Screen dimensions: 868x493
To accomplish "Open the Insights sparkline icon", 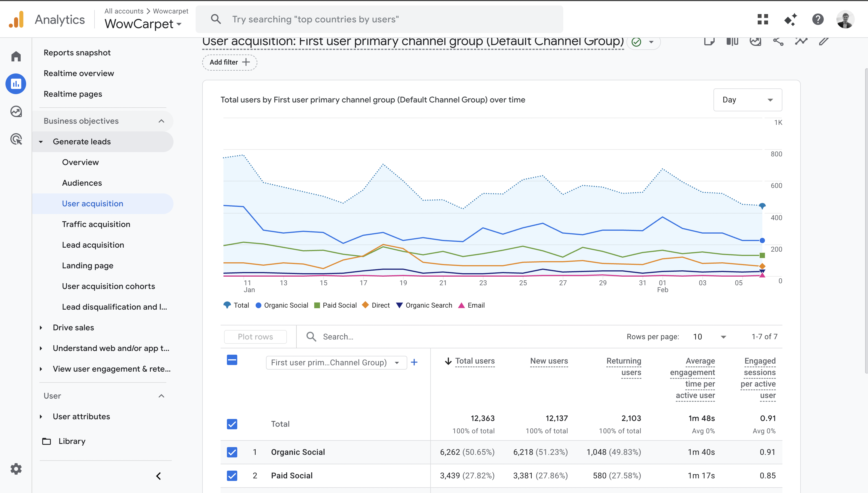I will point(801,41).
